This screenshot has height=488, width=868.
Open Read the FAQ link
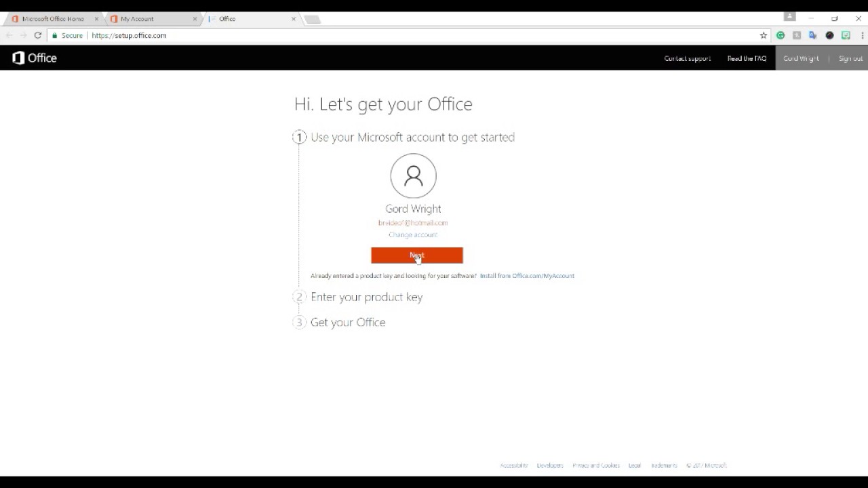coord(747,58)
